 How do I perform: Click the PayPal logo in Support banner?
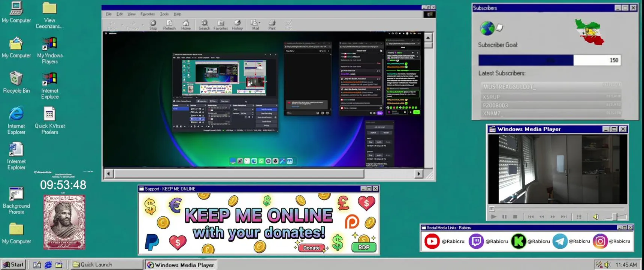152,242
